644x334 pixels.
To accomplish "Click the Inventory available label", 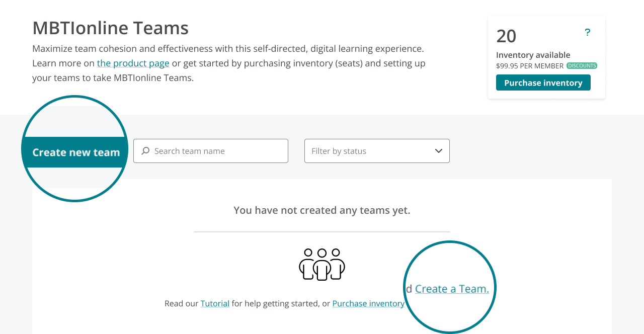I will [533, 55].
